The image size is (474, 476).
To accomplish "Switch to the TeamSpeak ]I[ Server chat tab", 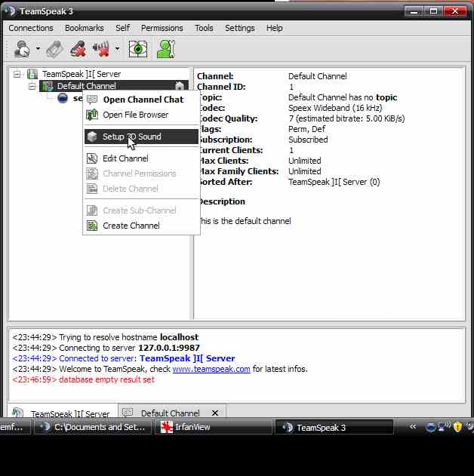I will [x=63, y=412].
